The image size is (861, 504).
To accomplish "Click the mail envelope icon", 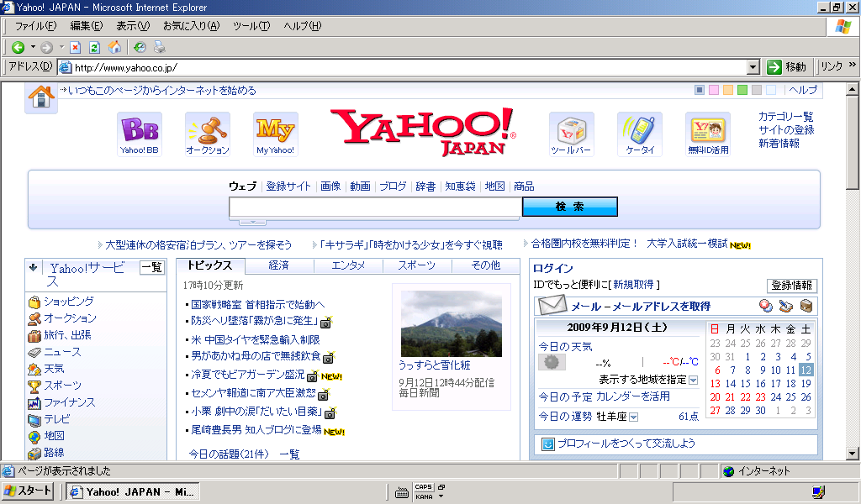I will [x=552, y=306].
